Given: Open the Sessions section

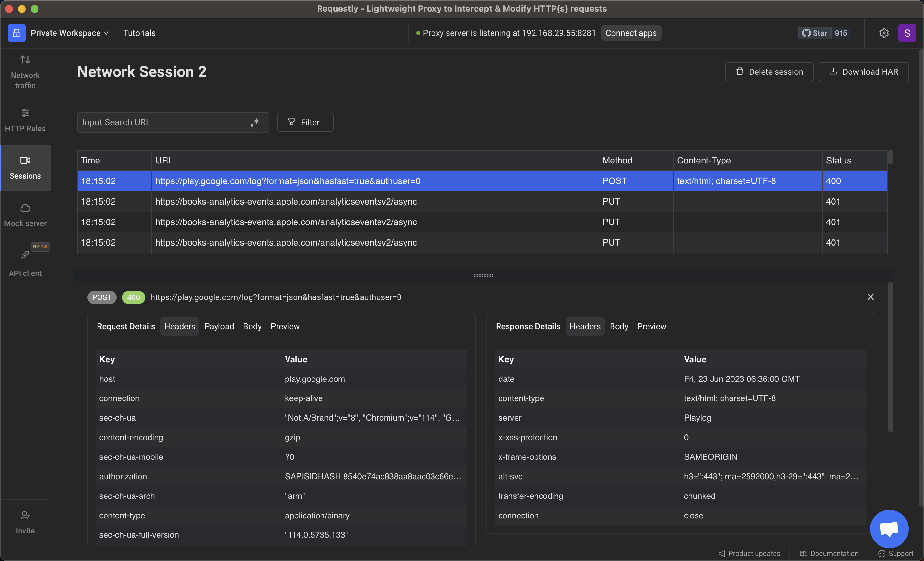Looking at the screenshot, I should [25, 168].
